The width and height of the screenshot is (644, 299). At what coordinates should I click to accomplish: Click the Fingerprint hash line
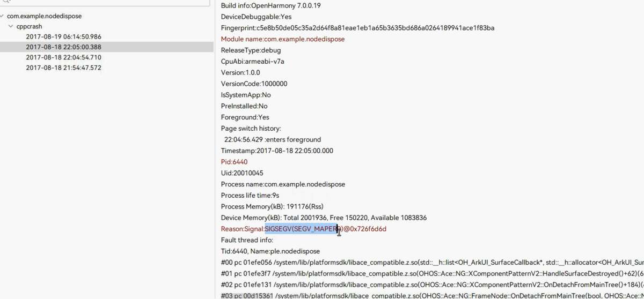point(357,28)
